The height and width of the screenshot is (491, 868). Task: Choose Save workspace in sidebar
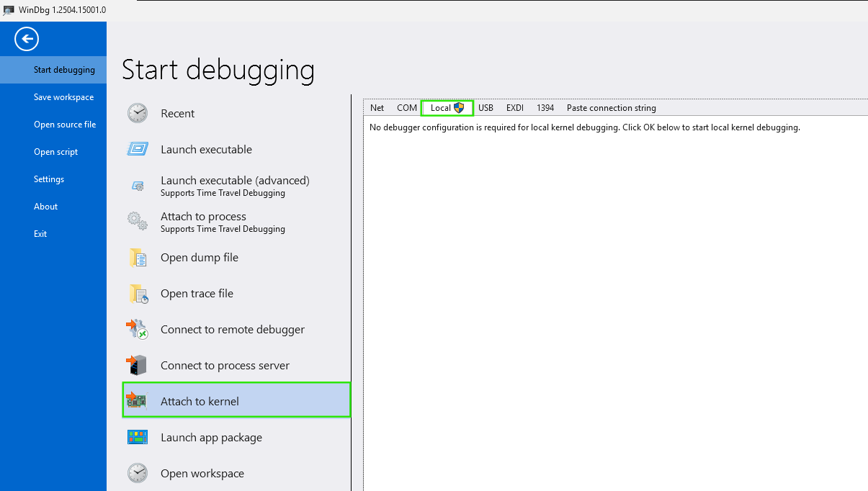53,97
